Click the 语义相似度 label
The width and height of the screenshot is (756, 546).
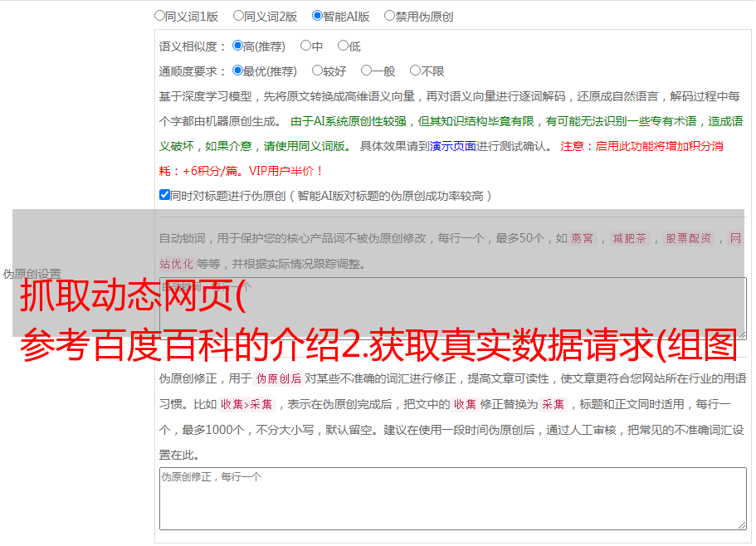point(193,46)
